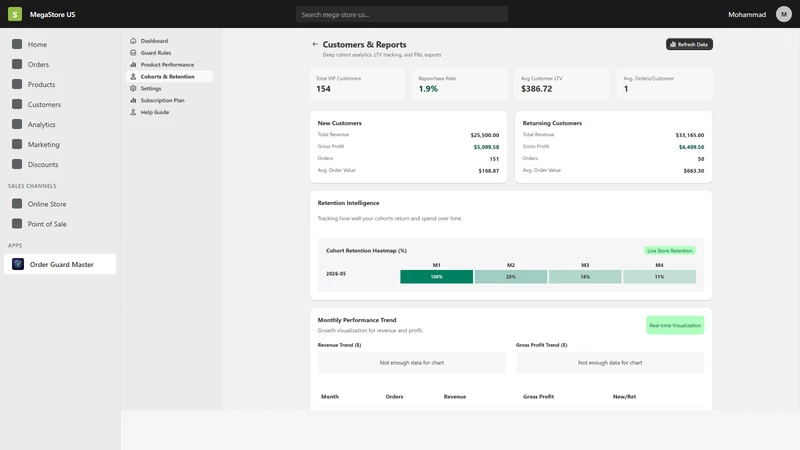
Task: Click the Subscription Plan bar icon
Action: coord(133,101)
